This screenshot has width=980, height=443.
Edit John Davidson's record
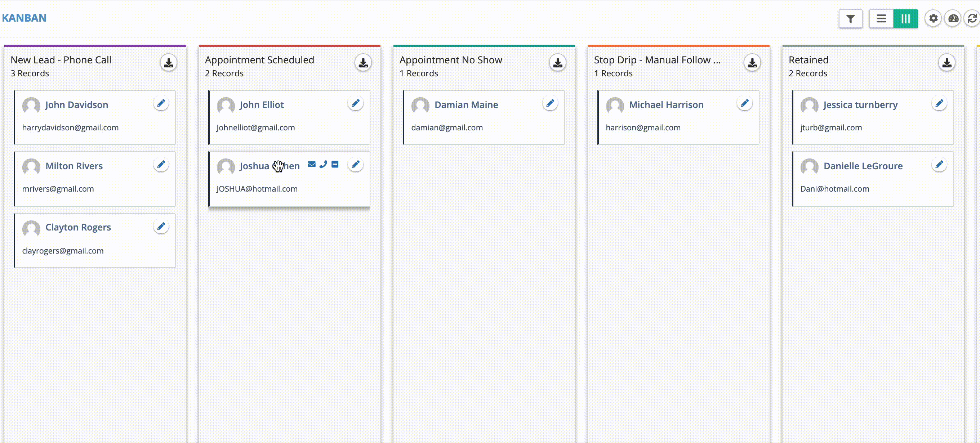click(x=161, y=103)
